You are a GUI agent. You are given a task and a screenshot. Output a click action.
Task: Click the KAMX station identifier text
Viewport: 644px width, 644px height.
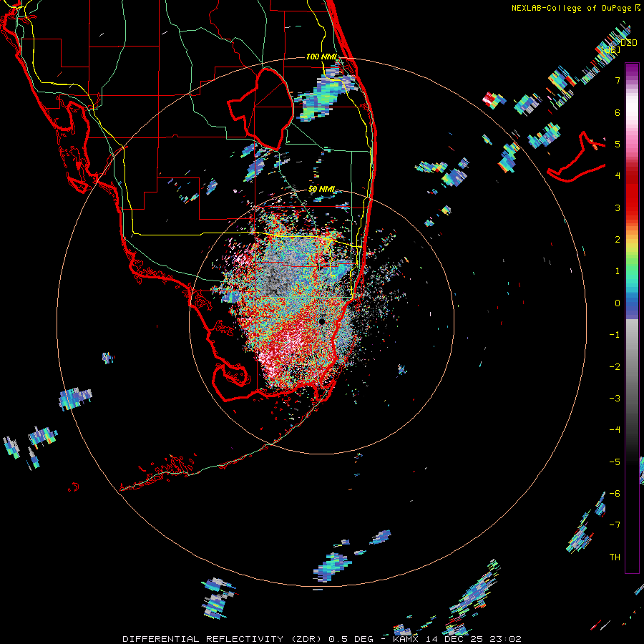pos(406,639)
